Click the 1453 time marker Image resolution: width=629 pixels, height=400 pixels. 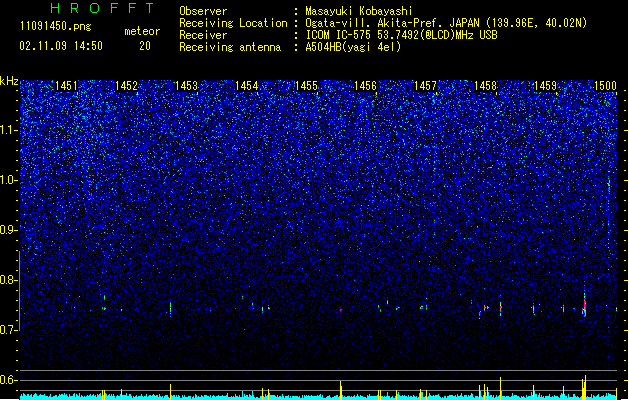pos(187,86)
